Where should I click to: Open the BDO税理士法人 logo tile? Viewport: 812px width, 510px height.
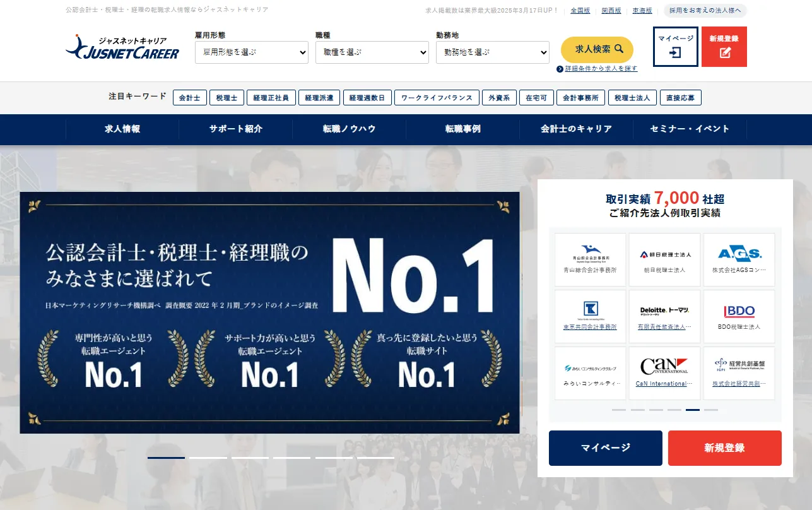point(739,316)
